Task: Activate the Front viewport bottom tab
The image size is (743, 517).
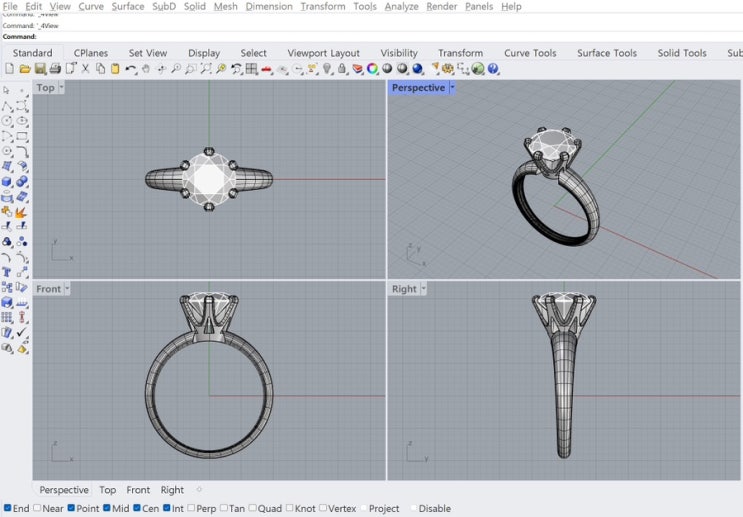Action: (138, 490)
